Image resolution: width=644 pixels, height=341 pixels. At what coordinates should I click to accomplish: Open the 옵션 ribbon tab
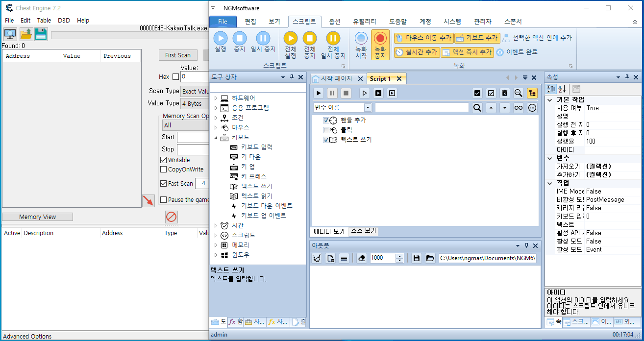(x=335, y=22)
